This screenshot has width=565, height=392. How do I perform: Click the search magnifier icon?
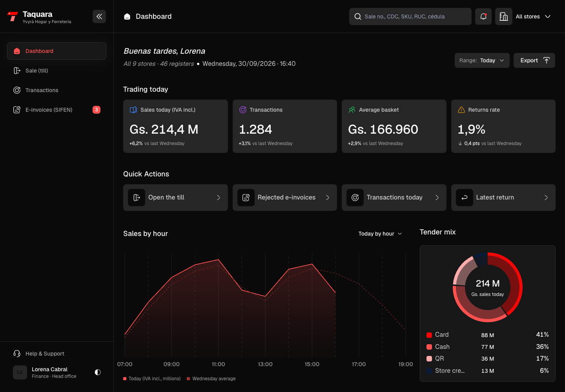click(x=358, y=16)
